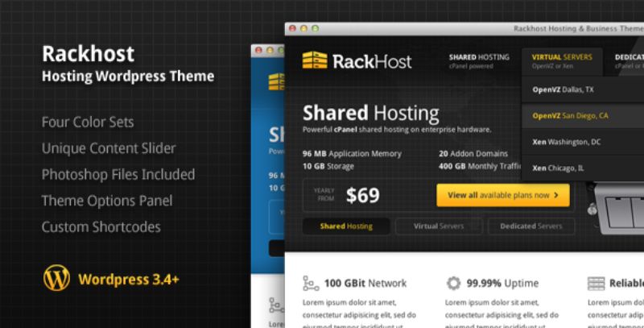The width and height of the screenshot is (644, 328).
Task: Click Custom Shortcodes feature text
Action: click(101, 227)
